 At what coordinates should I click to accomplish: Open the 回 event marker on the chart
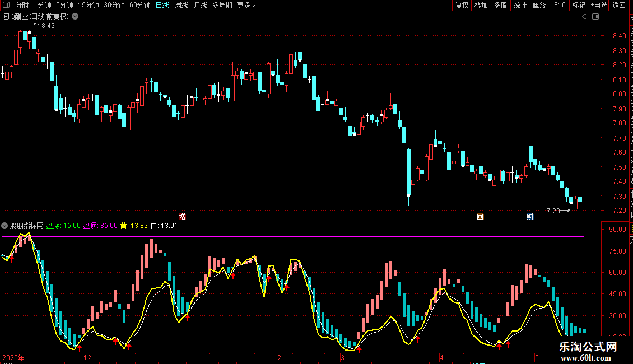480,217
